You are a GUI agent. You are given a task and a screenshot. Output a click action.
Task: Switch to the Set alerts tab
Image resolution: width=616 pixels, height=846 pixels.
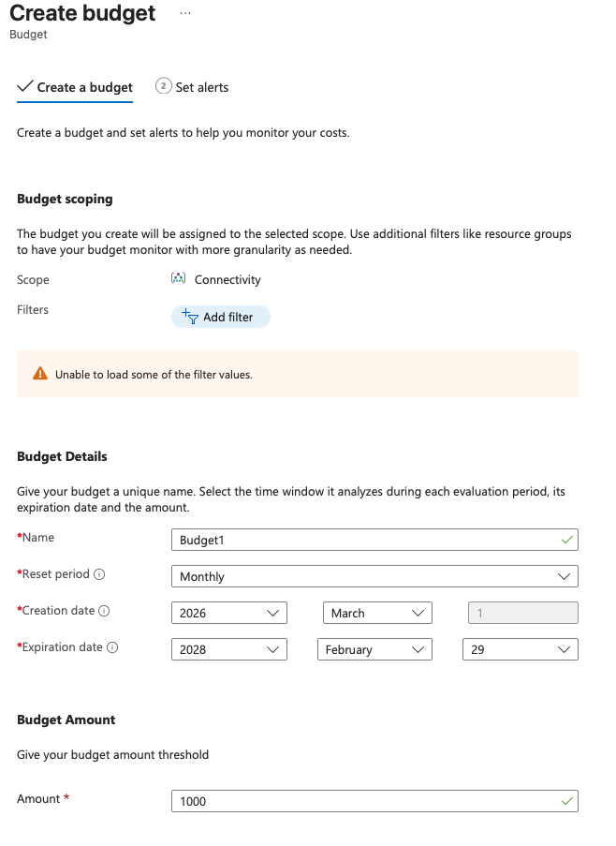201,87
